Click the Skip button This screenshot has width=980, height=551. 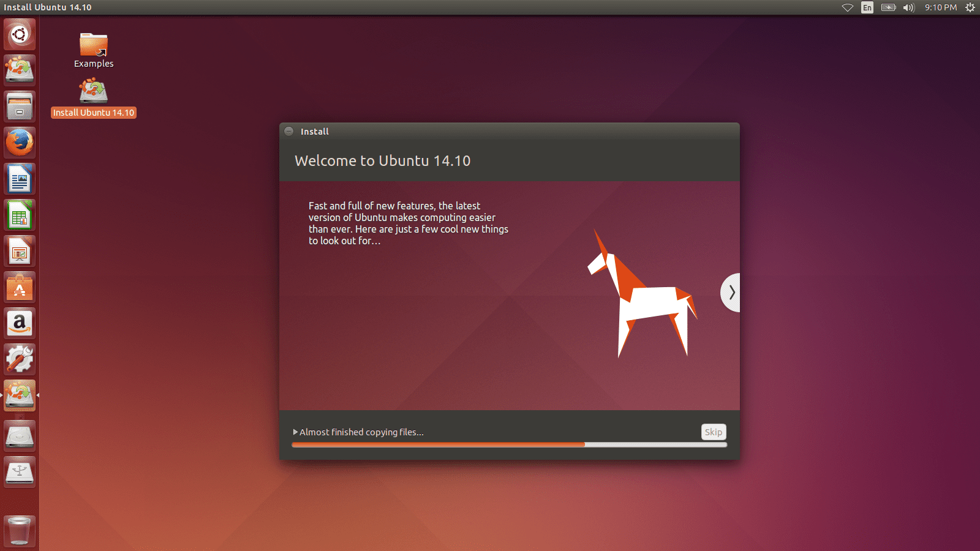coord(714,432)
